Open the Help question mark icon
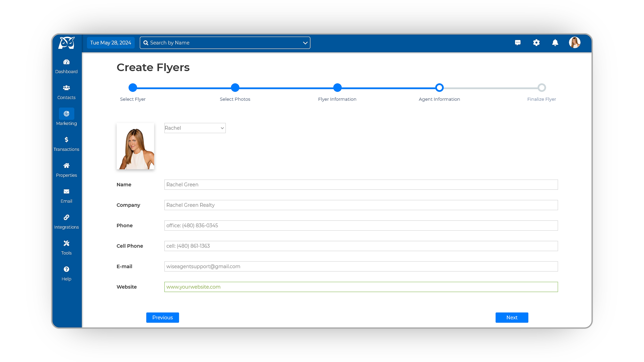The height and width of the screenshot is (362, 644). [x=66, y=269]
